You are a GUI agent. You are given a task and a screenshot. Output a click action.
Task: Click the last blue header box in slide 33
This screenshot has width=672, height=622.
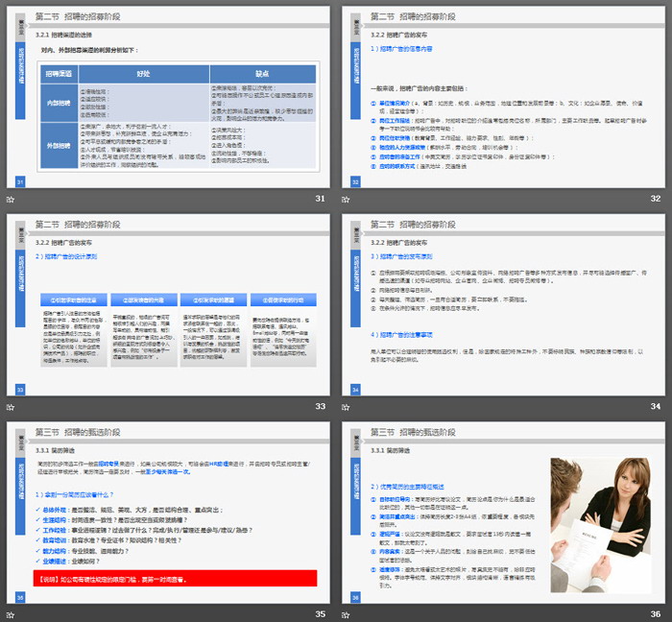pyautogui.click(x=282, y=299)
